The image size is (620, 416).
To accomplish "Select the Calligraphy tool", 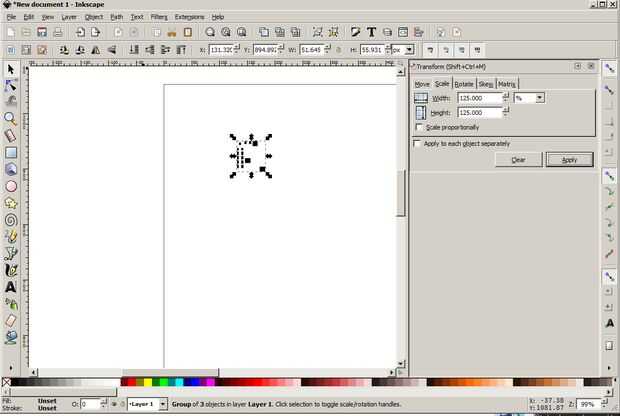I will pos(11,270).
